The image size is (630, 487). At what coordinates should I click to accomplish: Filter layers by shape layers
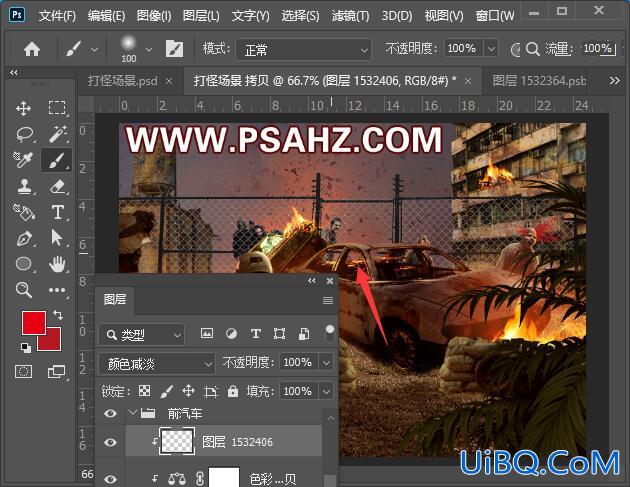coord(279,334)
